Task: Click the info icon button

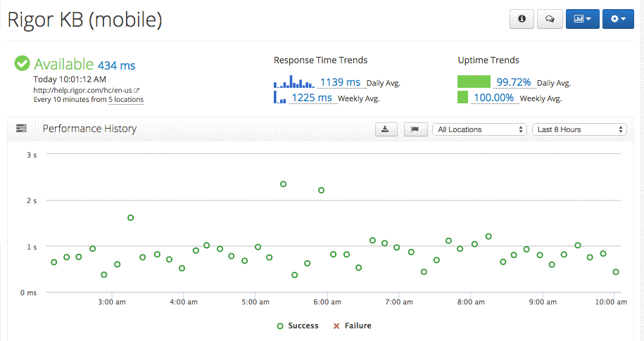Action: (522, 19)
